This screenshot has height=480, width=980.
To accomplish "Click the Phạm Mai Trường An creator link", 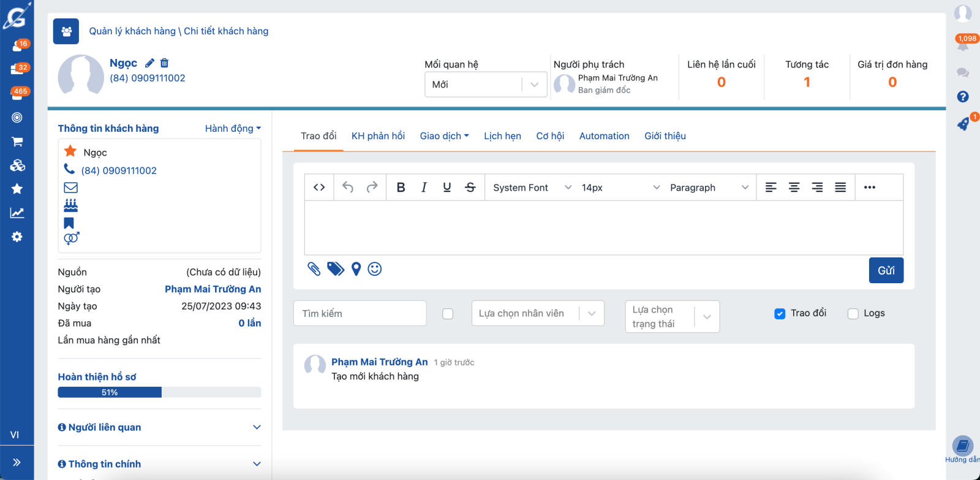I will point(213,289).
